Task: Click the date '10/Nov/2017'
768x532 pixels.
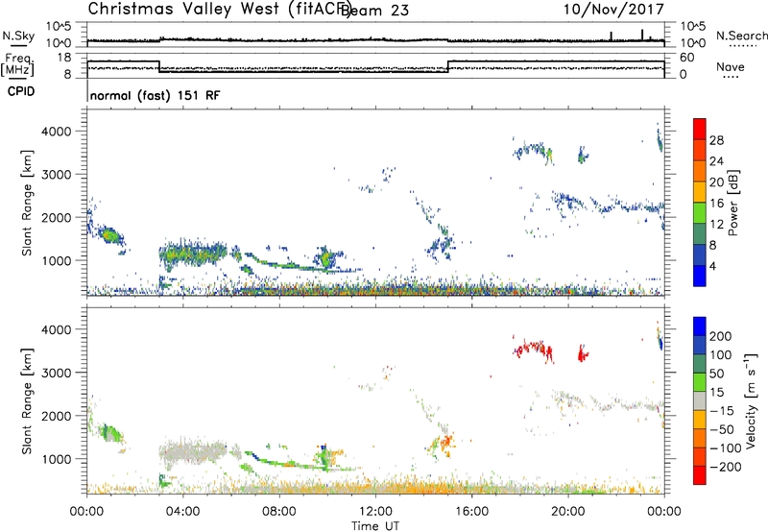Action: coord(613,10)
